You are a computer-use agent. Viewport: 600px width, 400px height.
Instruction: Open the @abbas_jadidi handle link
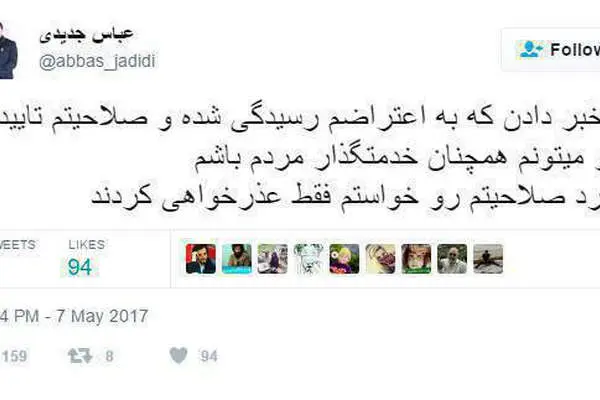[x=97, y=61]
